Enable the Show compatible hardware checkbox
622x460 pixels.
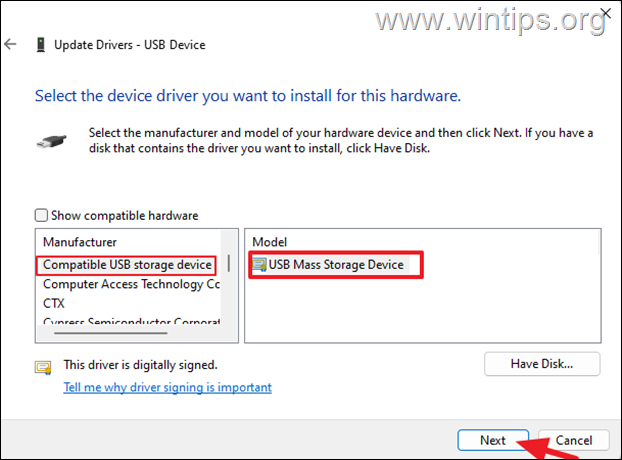click(41, 215)
